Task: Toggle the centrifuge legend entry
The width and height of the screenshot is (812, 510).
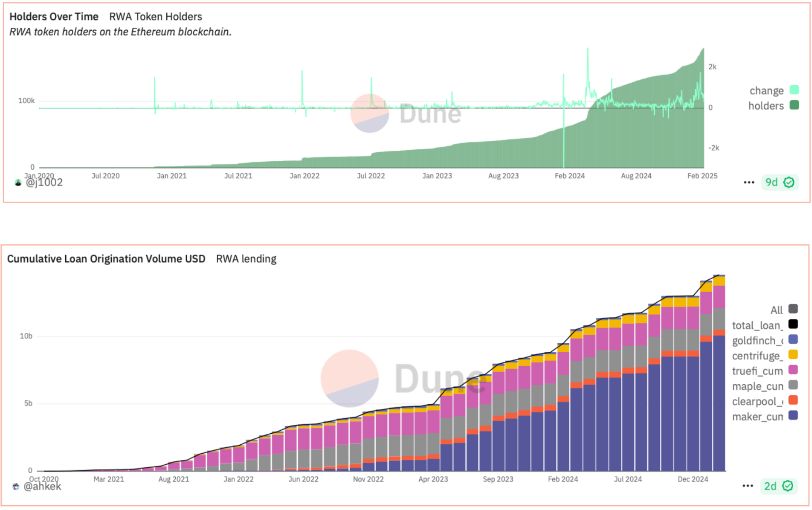Action: tap(757, 356)
